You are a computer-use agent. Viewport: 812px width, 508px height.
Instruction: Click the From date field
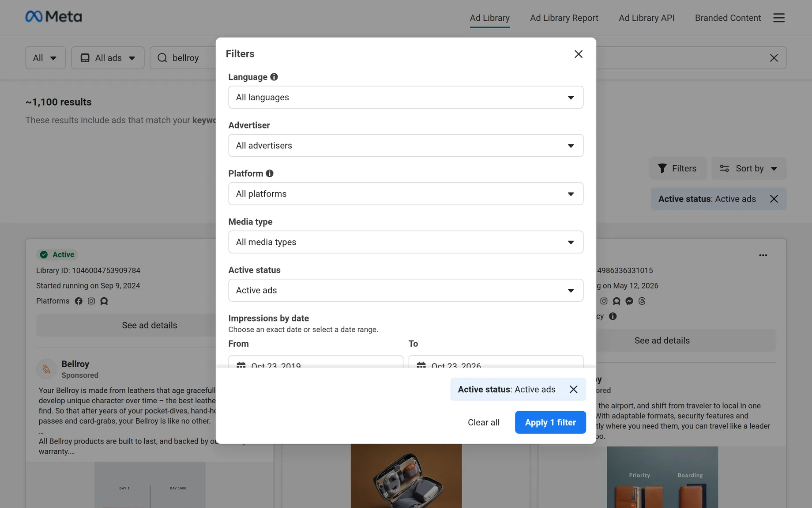pos(316,361)
